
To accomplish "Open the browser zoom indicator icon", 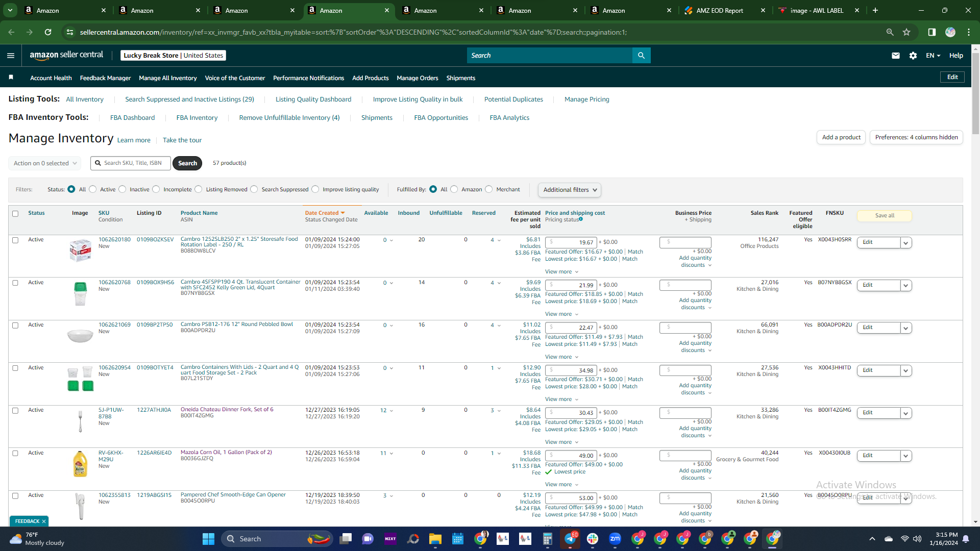I will point(890,32).
